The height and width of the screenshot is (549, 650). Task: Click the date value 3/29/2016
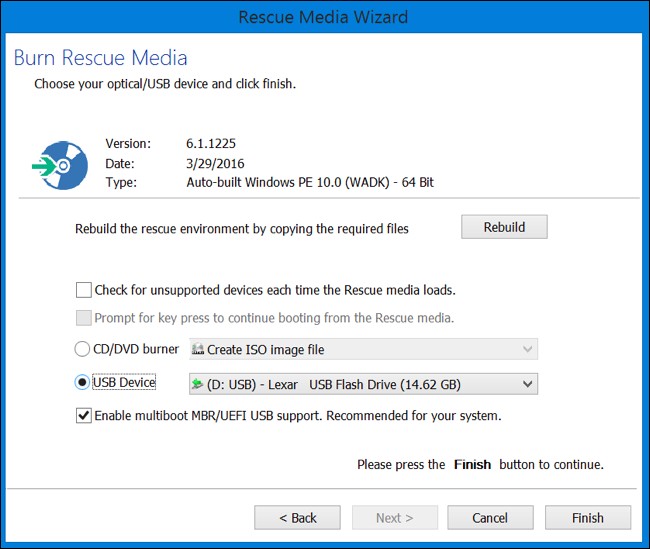tap(215, 163)
